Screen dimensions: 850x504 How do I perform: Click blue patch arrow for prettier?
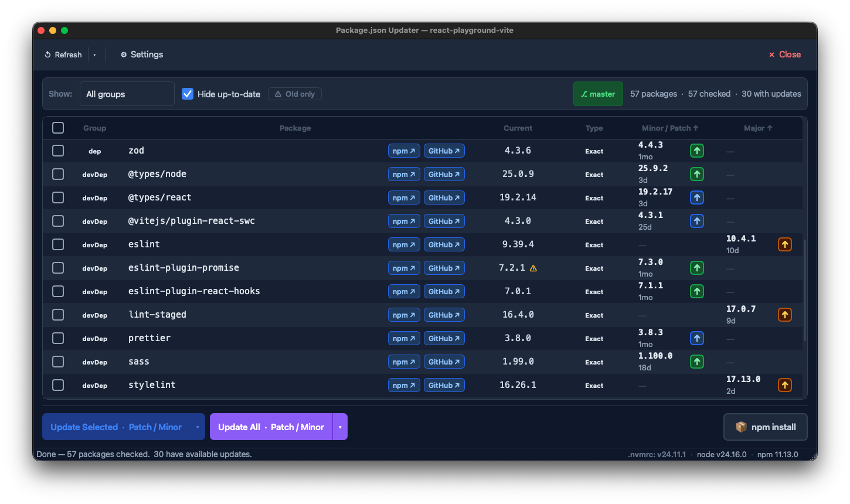tap(696, 338)
